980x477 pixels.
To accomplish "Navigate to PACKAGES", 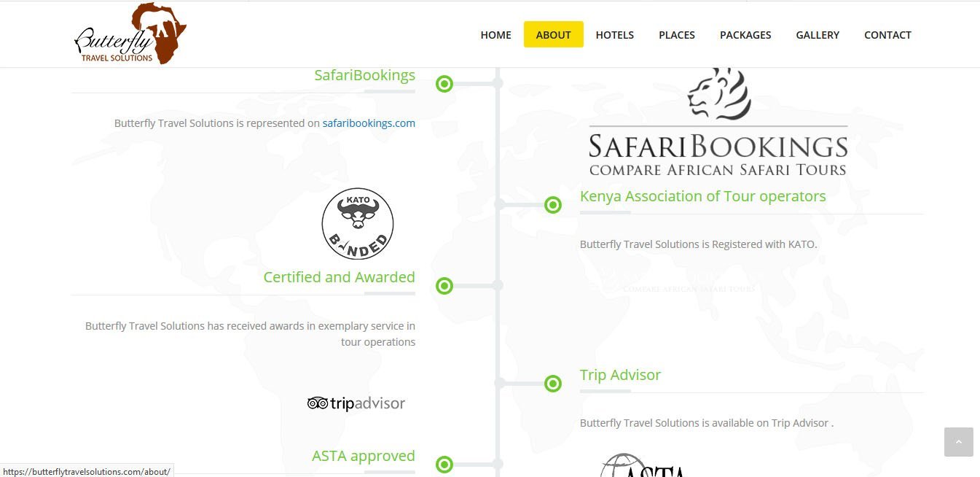I will tap(745, 35).
